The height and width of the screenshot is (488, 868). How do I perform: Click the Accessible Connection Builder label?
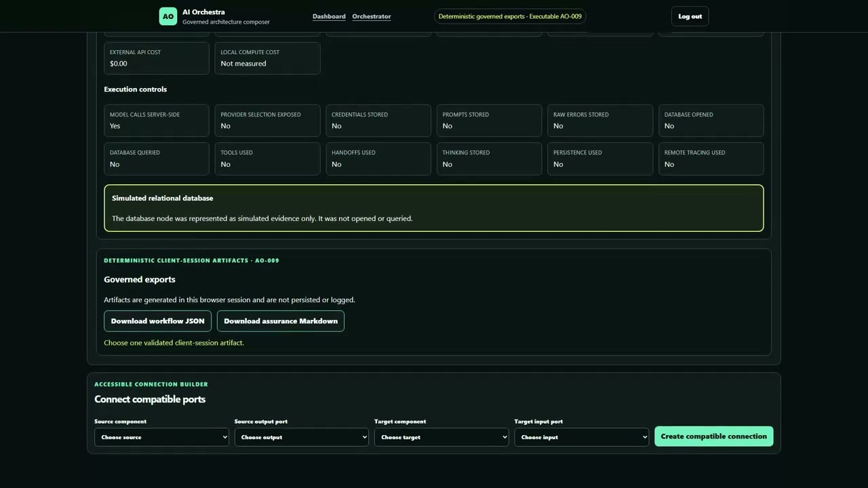(x=151, y=384)
